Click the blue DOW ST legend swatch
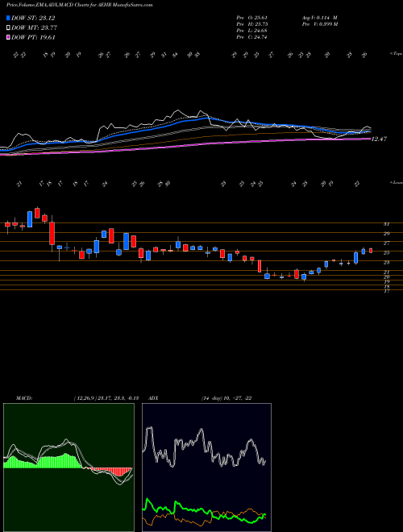Screen dimensions: 403x532 pyautogui.click(x=8, y=18)
